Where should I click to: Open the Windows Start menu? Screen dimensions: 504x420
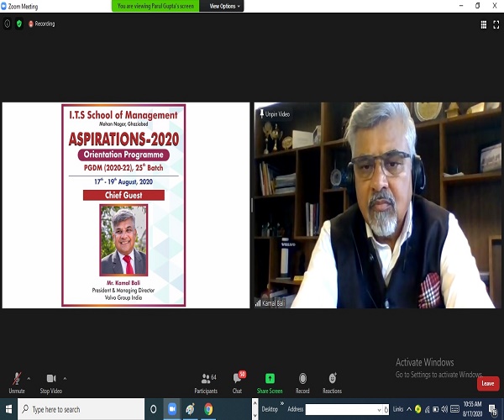point(8,409)
